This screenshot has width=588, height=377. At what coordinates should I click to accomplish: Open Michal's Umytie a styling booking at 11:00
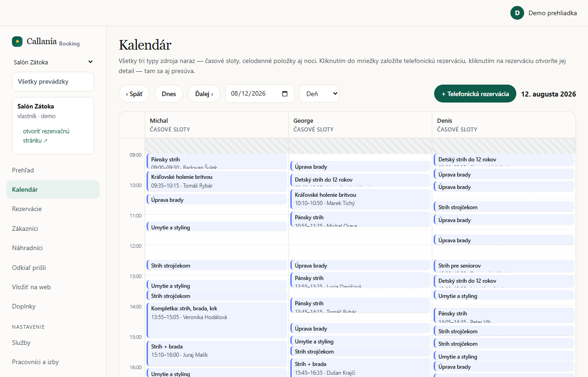[x=217, y=227]
